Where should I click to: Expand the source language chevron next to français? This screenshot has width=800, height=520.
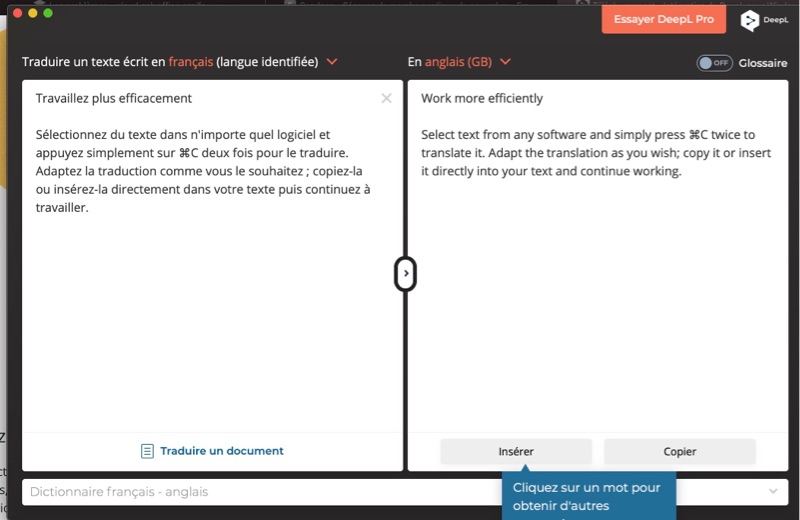[x=332, y=62]
